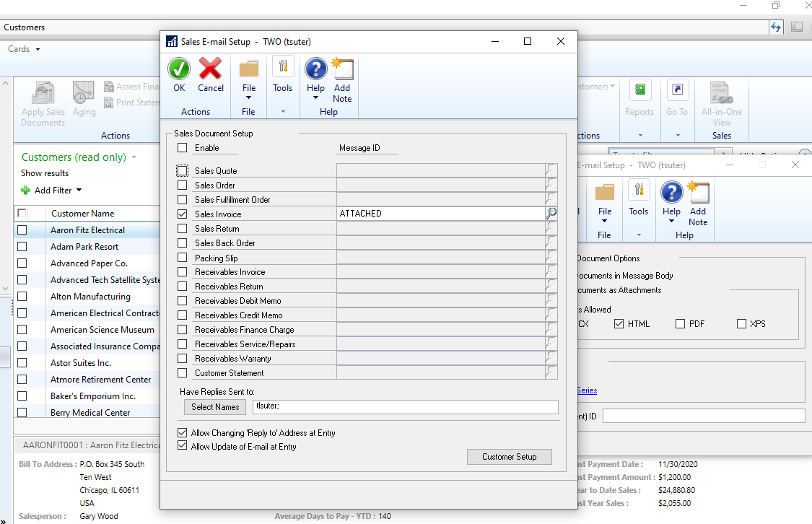
Task: Enable the Customer Statement checkbox
Action: tap(183, 373)
